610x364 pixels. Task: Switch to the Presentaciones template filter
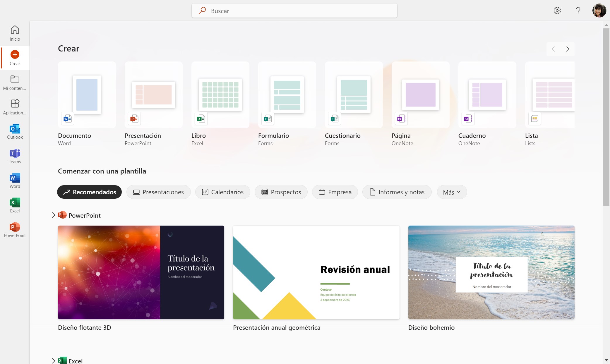point(158,192)
